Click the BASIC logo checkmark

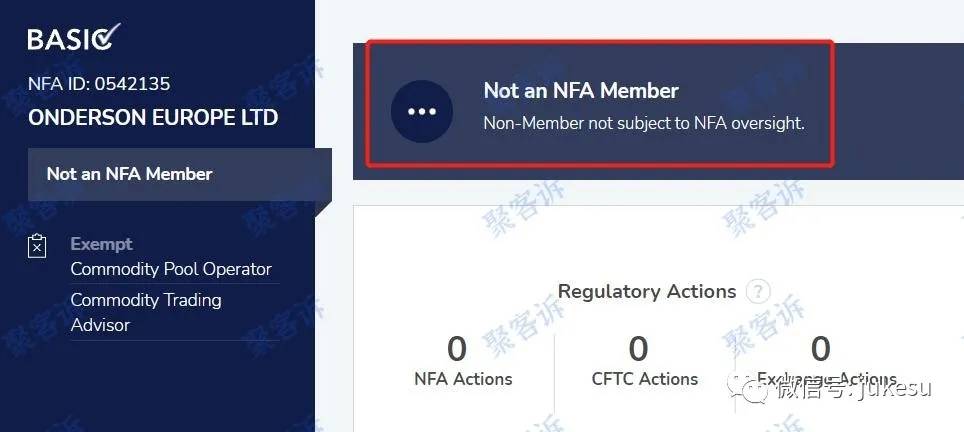108,36
